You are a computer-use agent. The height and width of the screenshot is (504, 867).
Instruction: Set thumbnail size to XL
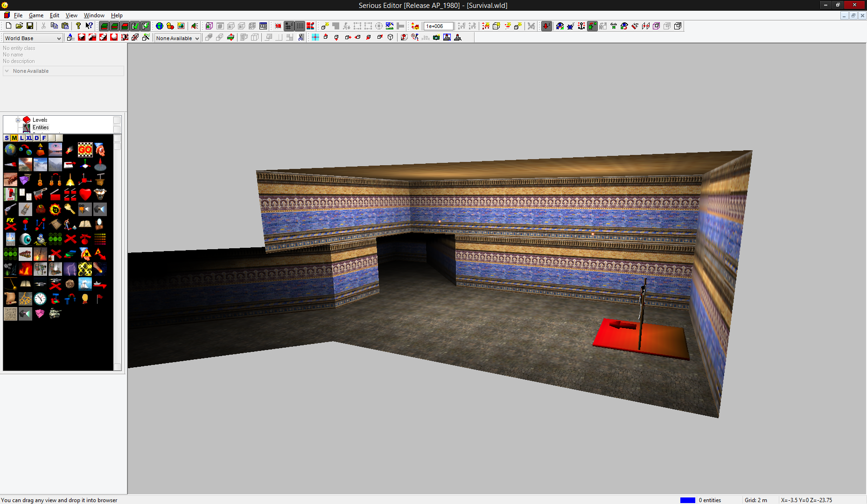(29, 138)
